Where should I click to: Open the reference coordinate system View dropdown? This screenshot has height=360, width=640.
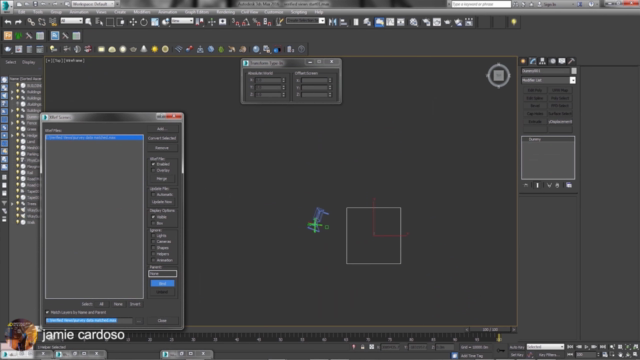point(182,21)
